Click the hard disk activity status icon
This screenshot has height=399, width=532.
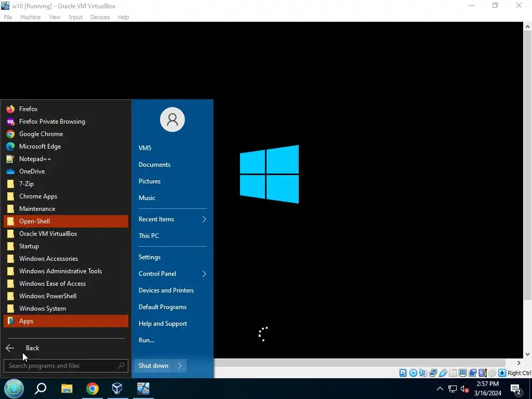pyautogui.click(x=403, y=373)
